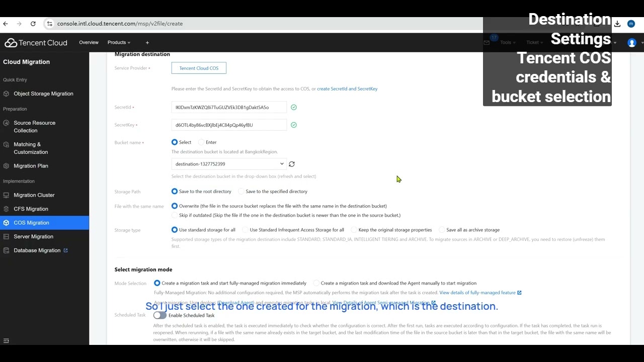The width and height of the screenshot is (644, 362).
Task: Follow the create SecretId and SecretKey link
Action: point(347,89)
